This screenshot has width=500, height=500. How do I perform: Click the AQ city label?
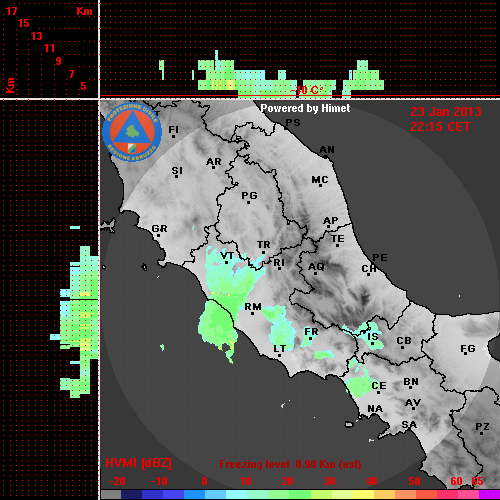point(316,267)
